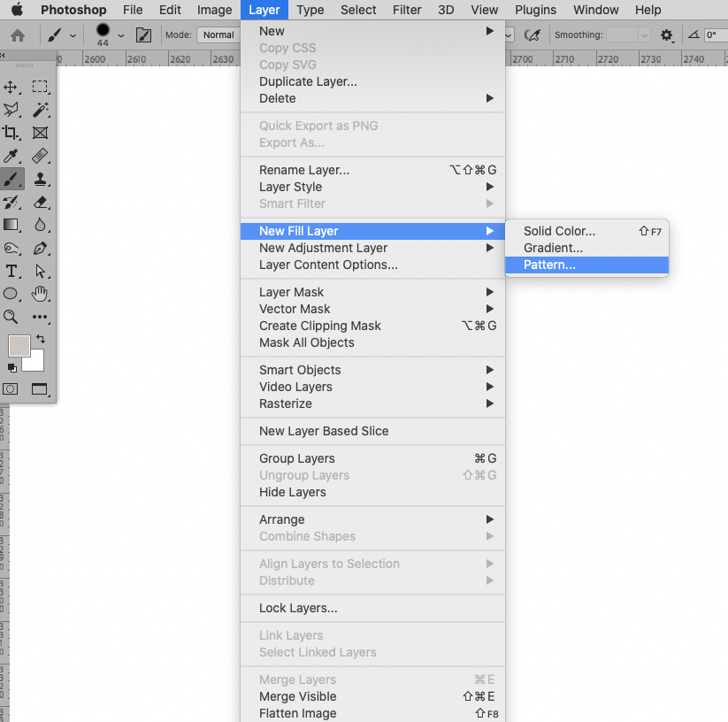728x722 pixels.
Task: Select the Zoom tool
Action: coord(11,317)
